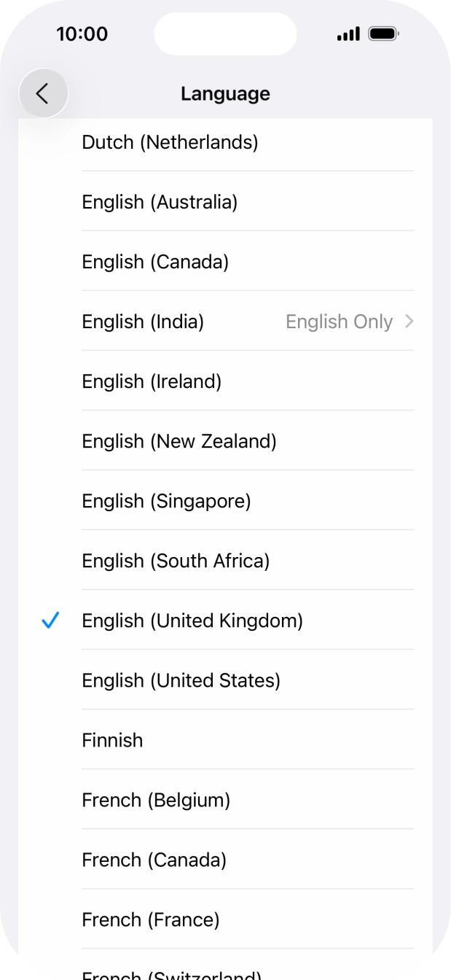Click the back arrow to leave Language settings
451x980 pixels.
tap(43, 93)
